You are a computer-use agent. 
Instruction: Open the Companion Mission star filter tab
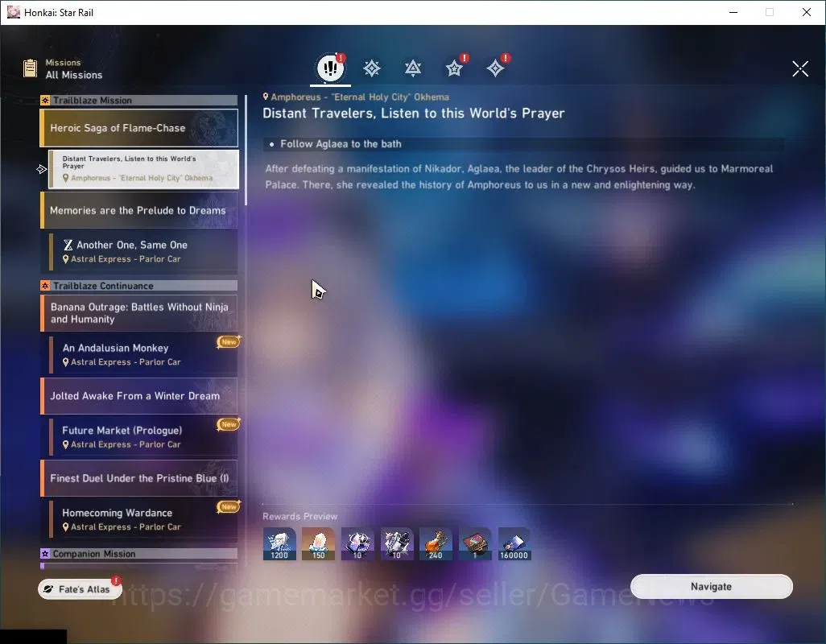(454, 68)
